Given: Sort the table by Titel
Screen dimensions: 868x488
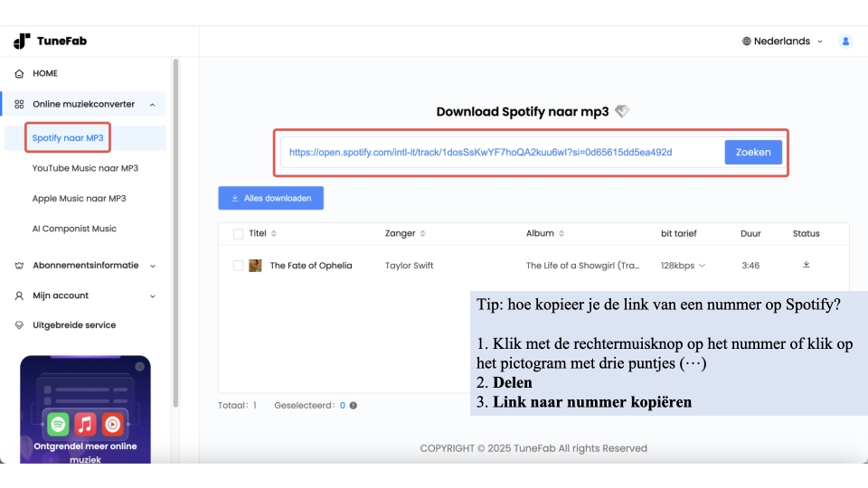Looking at the screenshot, I should pyautogui.click(x=274, y=234).
